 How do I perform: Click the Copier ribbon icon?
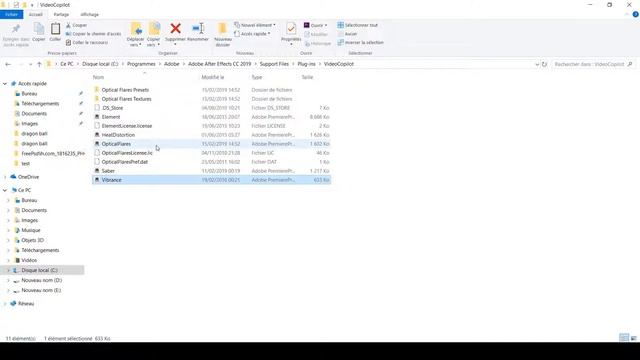tap(39, 29)
